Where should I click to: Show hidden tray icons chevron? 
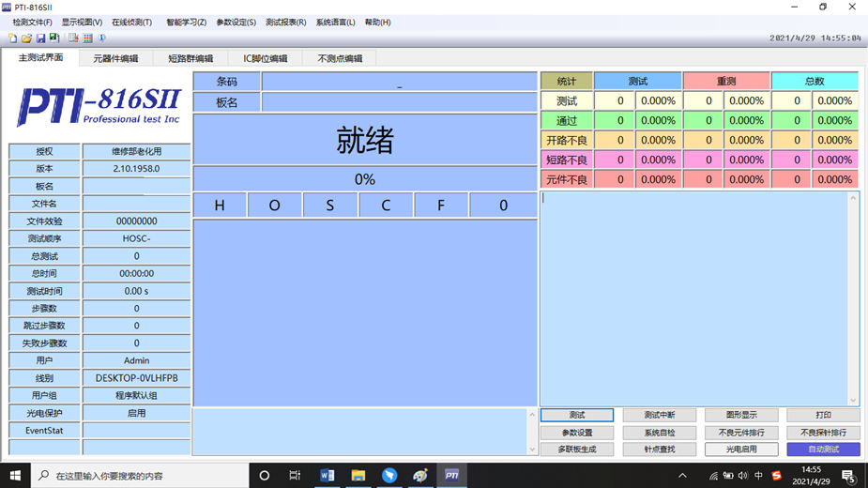pos(682,475)
